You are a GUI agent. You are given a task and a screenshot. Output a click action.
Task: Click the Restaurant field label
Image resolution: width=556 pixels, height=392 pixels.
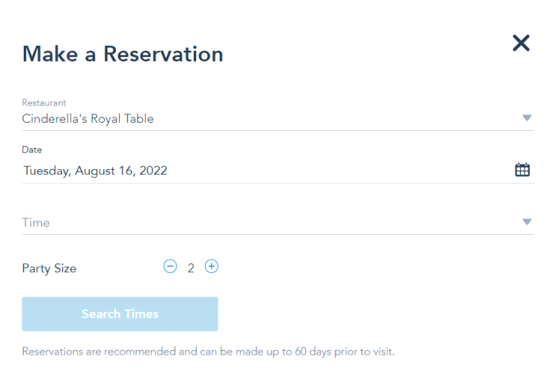(44, 102)
